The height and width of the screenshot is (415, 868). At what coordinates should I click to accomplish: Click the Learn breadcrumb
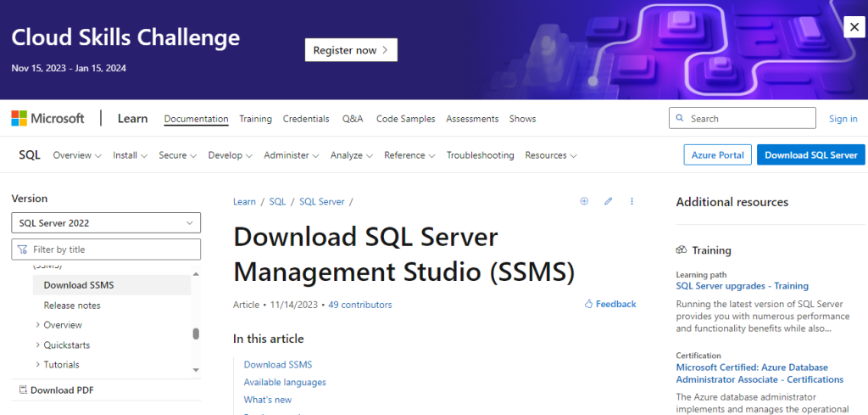(x=244, y=202)
